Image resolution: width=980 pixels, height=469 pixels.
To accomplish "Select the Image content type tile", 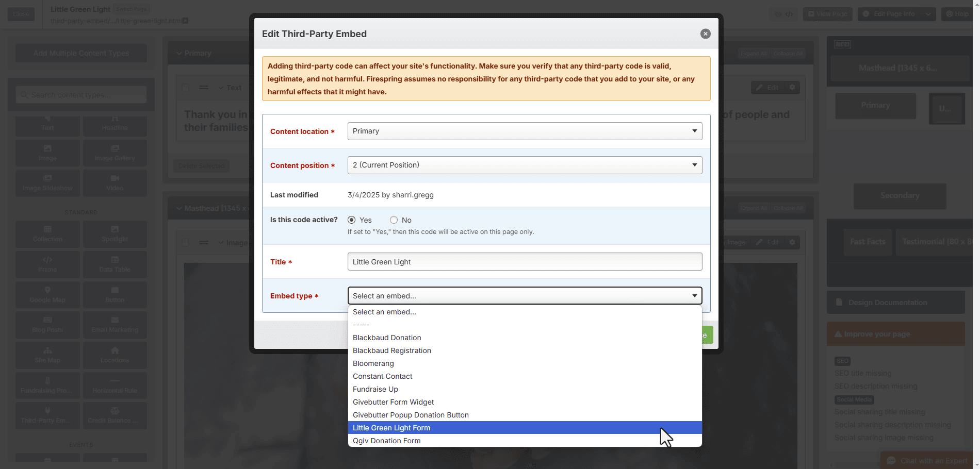I will coord(47,153).
